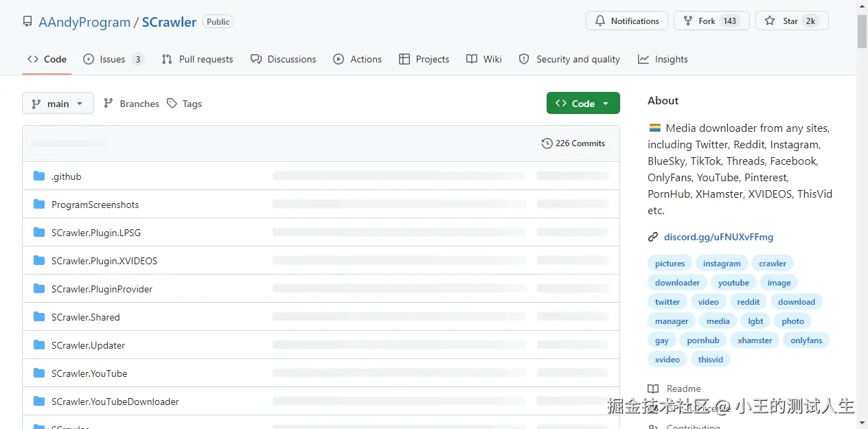Open SCrawler.YouTubeDownloader folder name
868x429 pixels.
[115, 402]
